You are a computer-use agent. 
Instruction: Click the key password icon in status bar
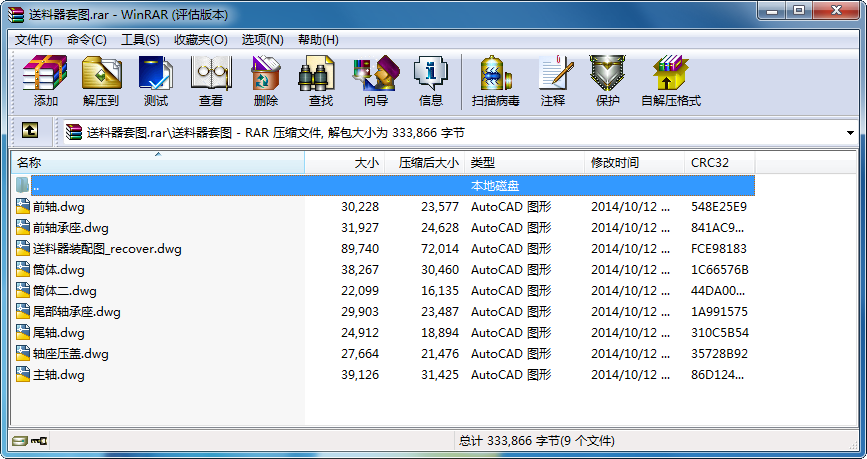tap(39, 441)
